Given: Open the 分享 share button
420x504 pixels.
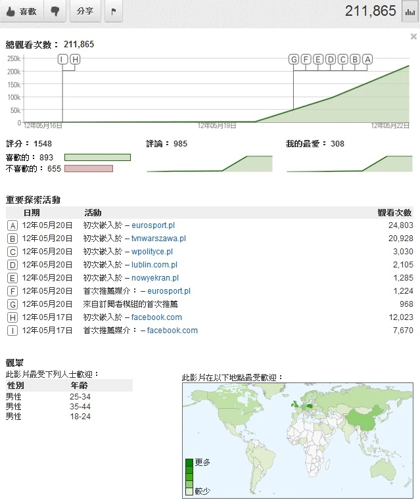Looking at the screenshot, I should click(x=85, y=11).
